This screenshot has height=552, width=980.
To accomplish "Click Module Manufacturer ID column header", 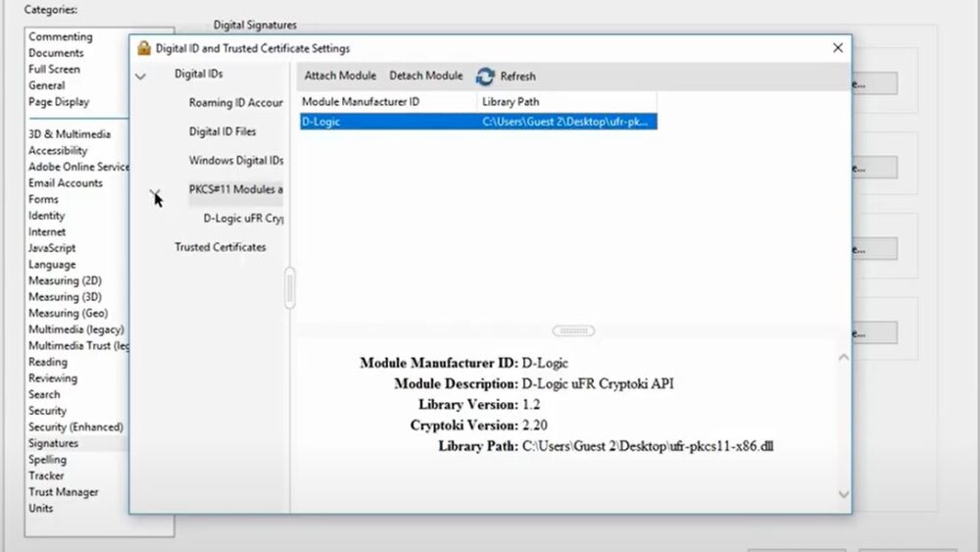I will tap(387, 101).
